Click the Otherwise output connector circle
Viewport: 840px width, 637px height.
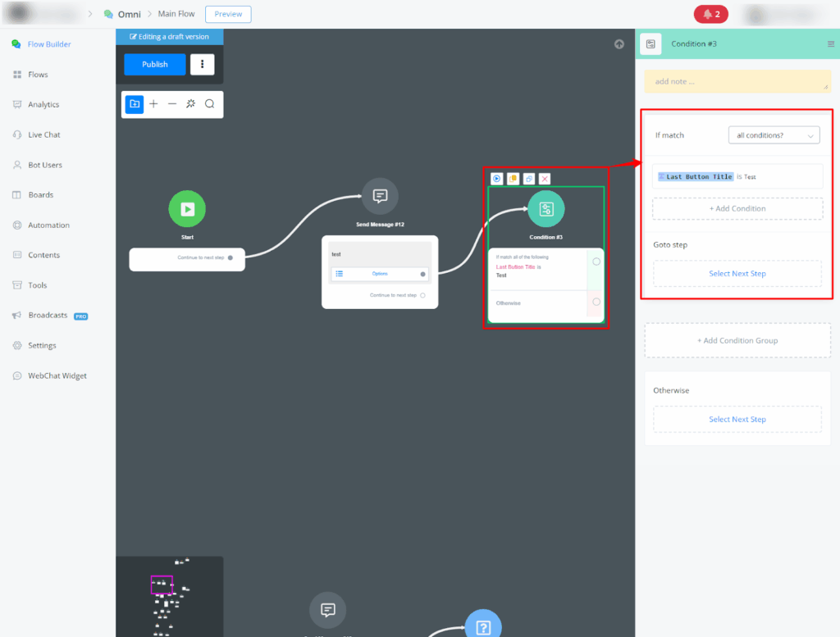[x=596, y=303]
